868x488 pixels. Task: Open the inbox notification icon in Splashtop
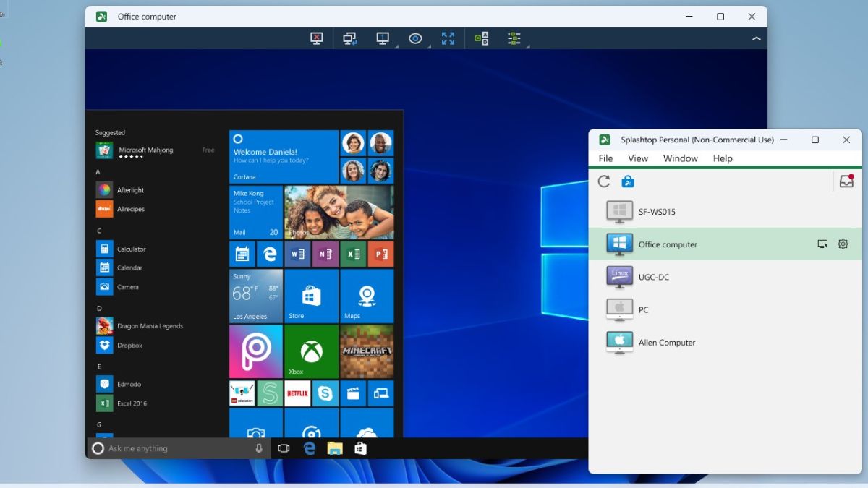click(x=846, y=181)
